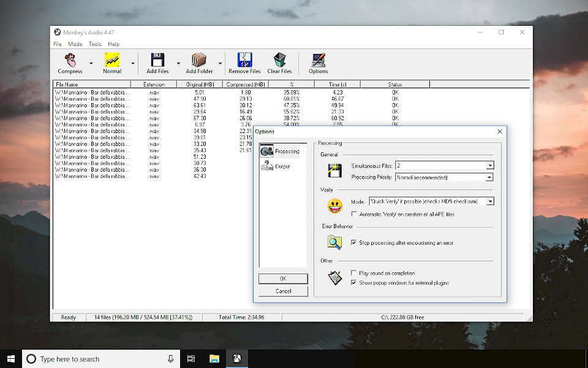Click the Add Folder icon
Screen dimensions: 588x368
pyautogui.click(x=199, y=60)
